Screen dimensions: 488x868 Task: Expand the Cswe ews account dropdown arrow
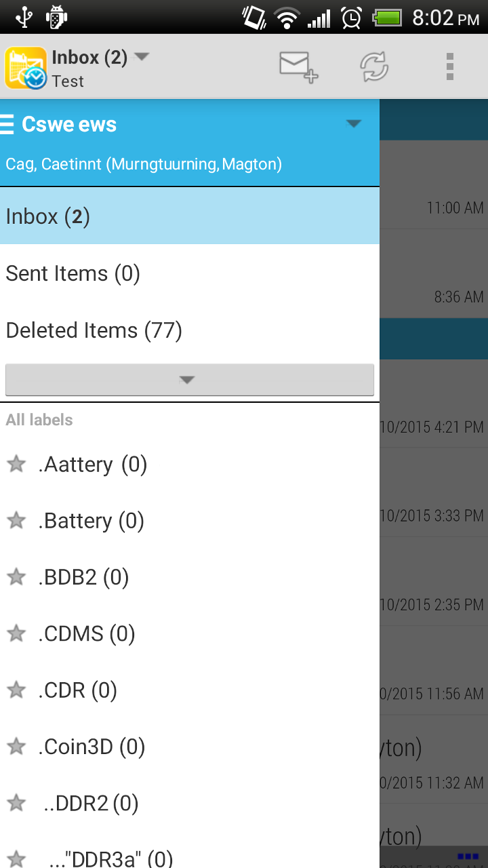click(353, 124)
